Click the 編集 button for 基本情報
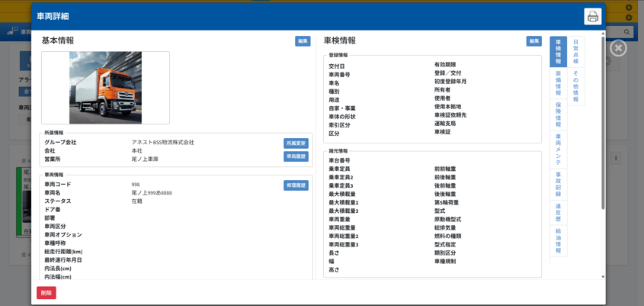Image resolution: width=644 pixels, height=306 pixels. 303,41
